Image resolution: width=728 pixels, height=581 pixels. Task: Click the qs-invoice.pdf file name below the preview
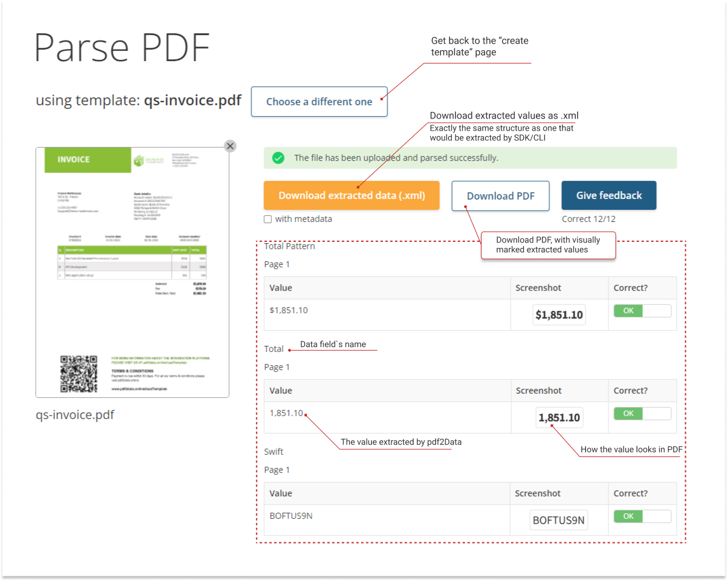(75, 415)
